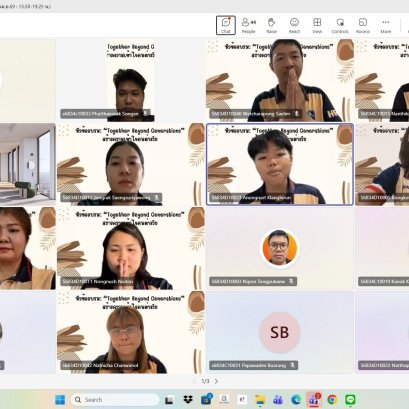Launch Microsoft Edge from the taskbar

(x=296, y=400)
